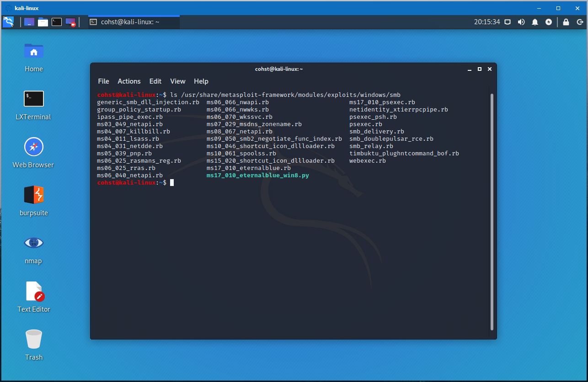
Task: Expand the terminal View menu
Action: [x=177, y=81]
